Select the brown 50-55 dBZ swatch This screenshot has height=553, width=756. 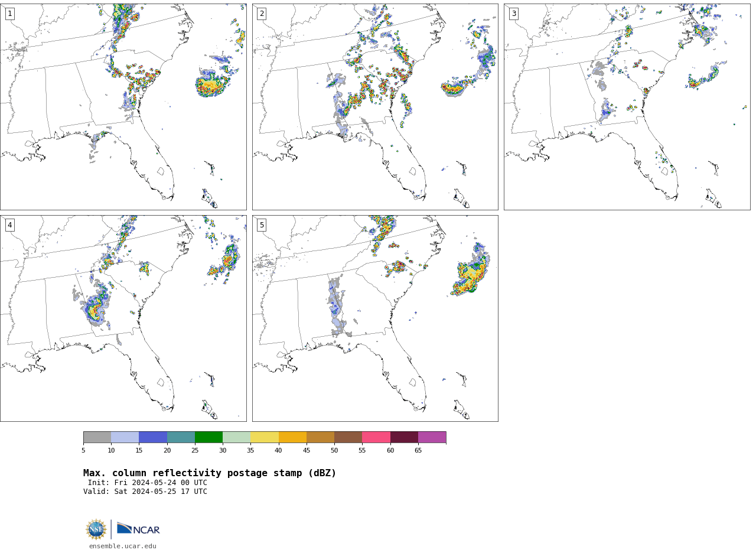click(348, 437)
